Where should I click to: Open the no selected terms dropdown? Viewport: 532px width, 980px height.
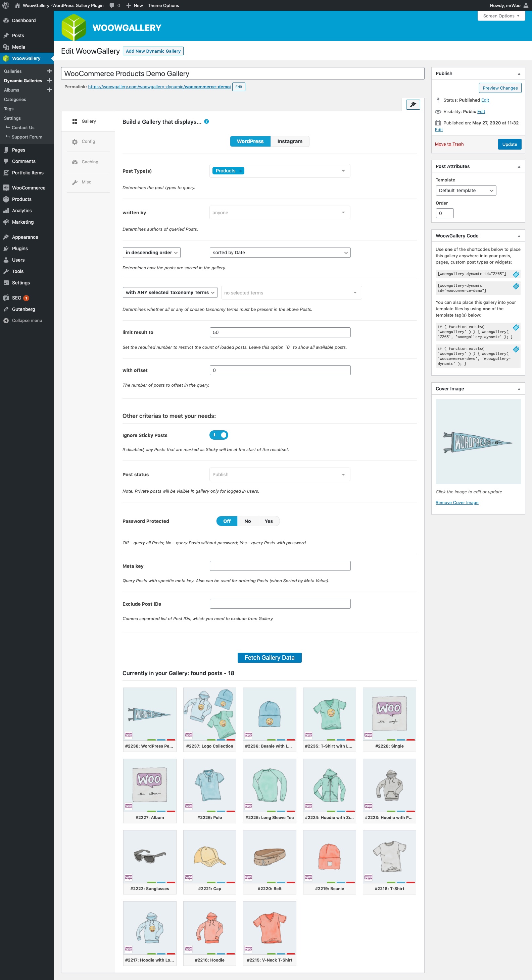pos(291,292)
